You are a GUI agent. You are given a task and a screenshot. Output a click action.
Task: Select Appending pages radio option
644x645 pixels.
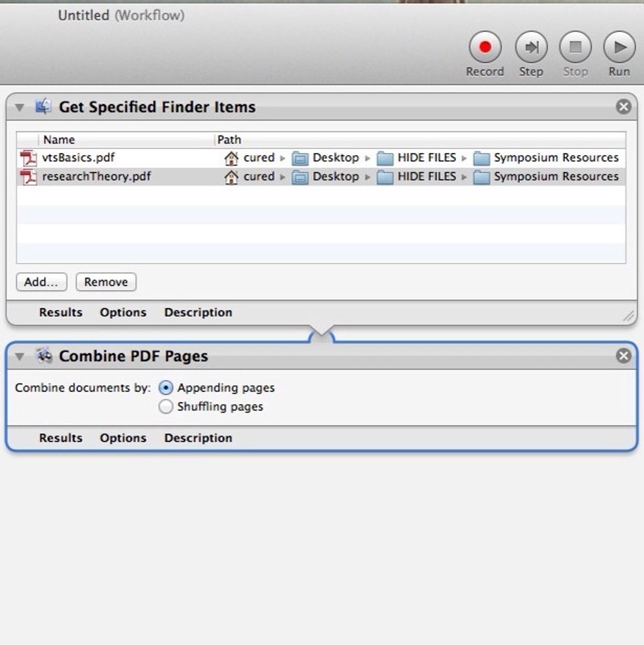(166, 388)
